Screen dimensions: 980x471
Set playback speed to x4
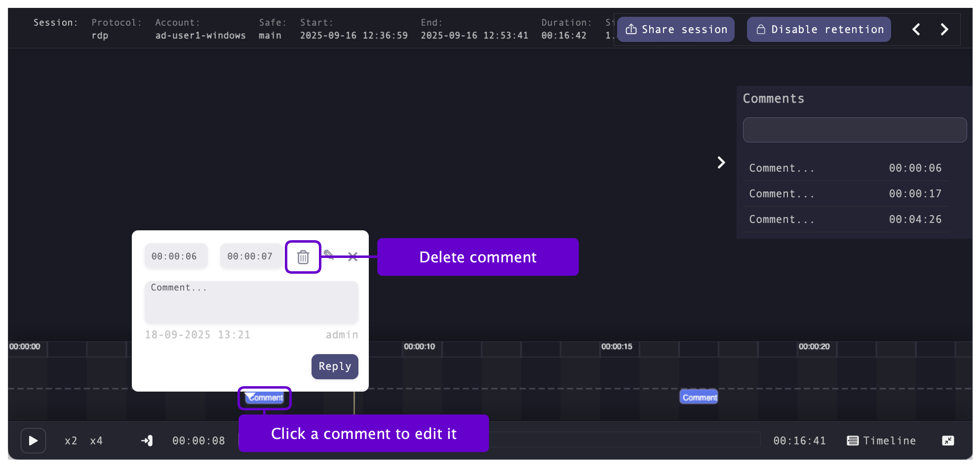[96, 441]
